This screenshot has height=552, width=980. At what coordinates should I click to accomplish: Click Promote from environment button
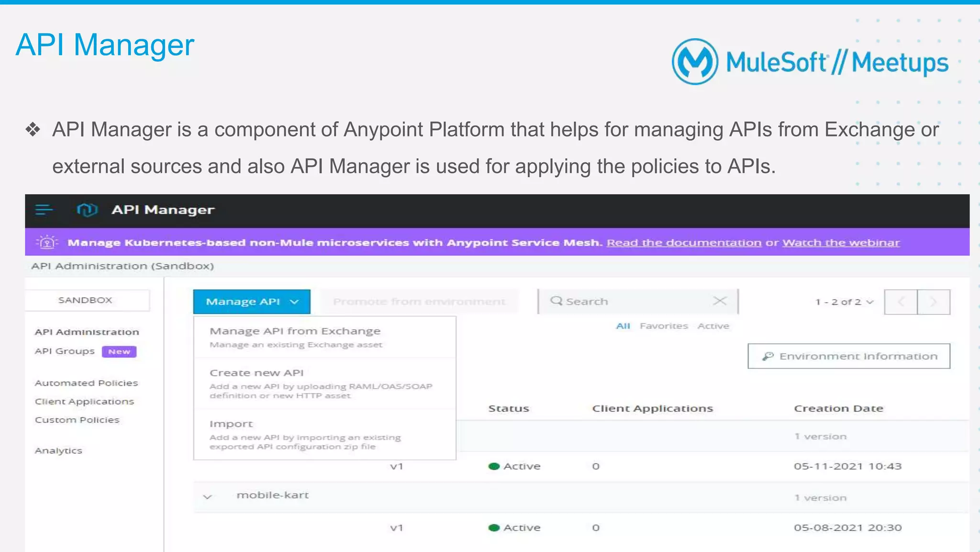(x=419, y=302)
